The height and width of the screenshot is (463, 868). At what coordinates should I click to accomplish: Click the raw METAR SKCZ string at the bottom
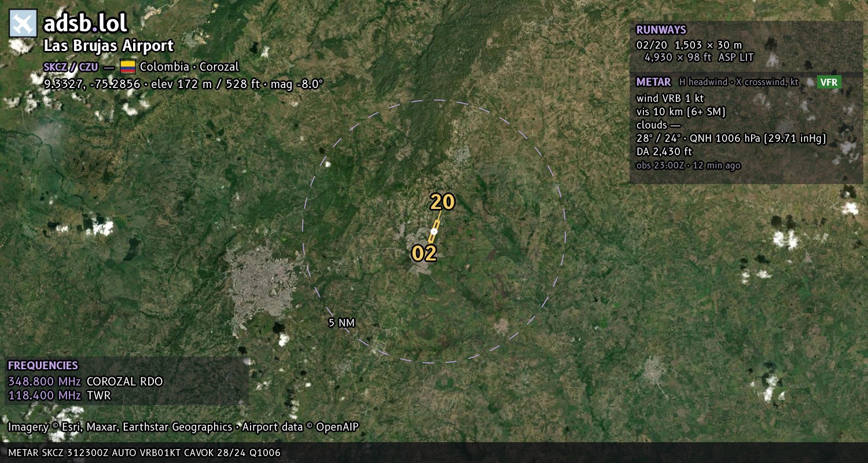coord(144,453)
